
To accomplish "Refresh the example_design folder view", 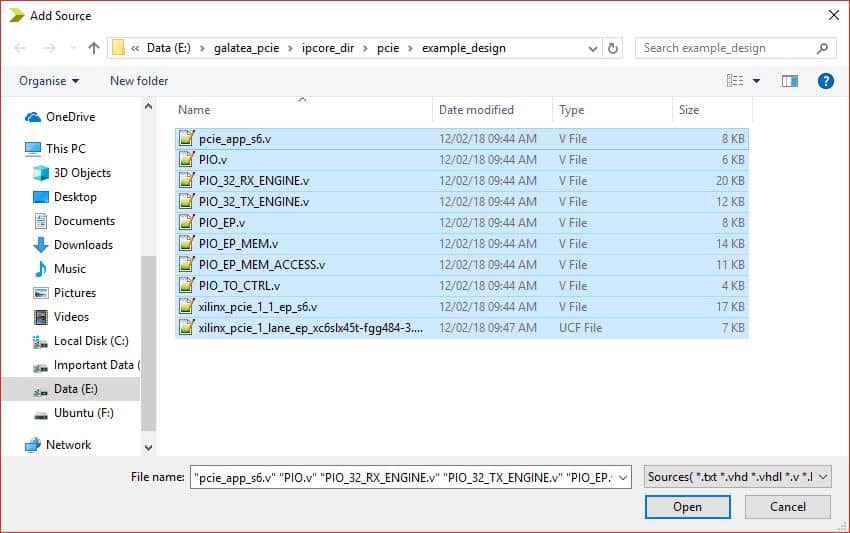I will [614, 48].
